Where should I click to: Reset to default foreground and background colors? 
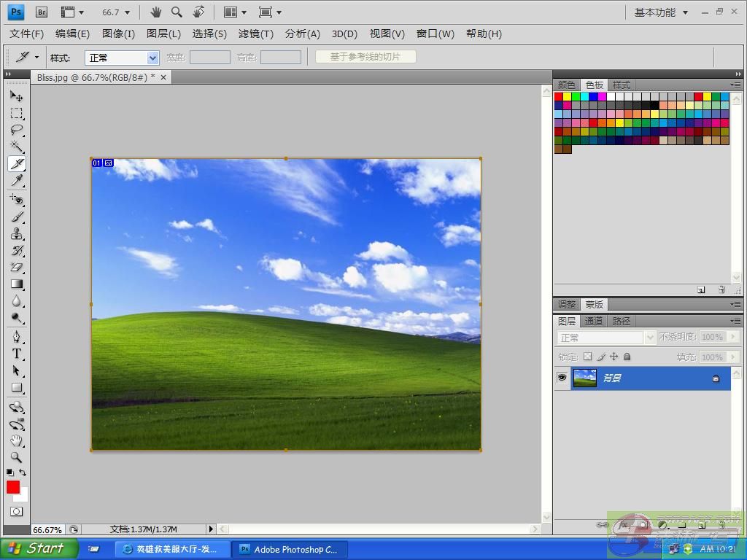coord(10,472)
